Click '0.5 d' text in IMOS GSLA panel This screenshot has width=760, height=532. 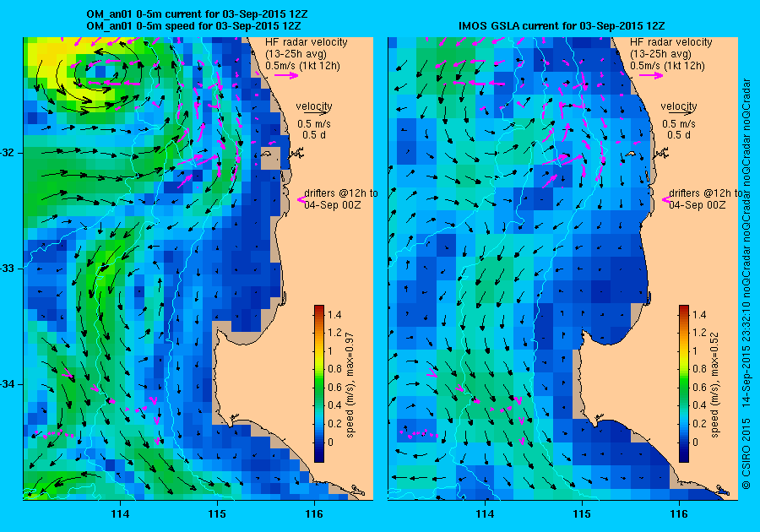(679, 135)
